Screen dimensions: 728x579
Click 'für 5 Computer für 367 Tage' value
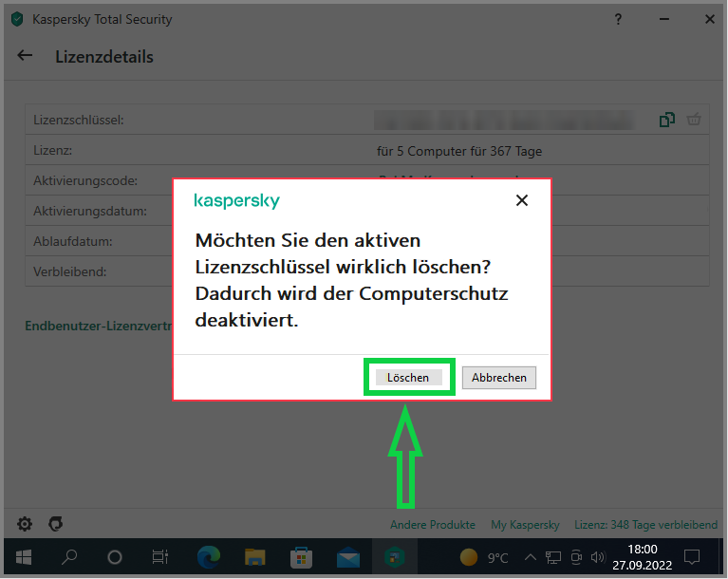pos(459,151)
